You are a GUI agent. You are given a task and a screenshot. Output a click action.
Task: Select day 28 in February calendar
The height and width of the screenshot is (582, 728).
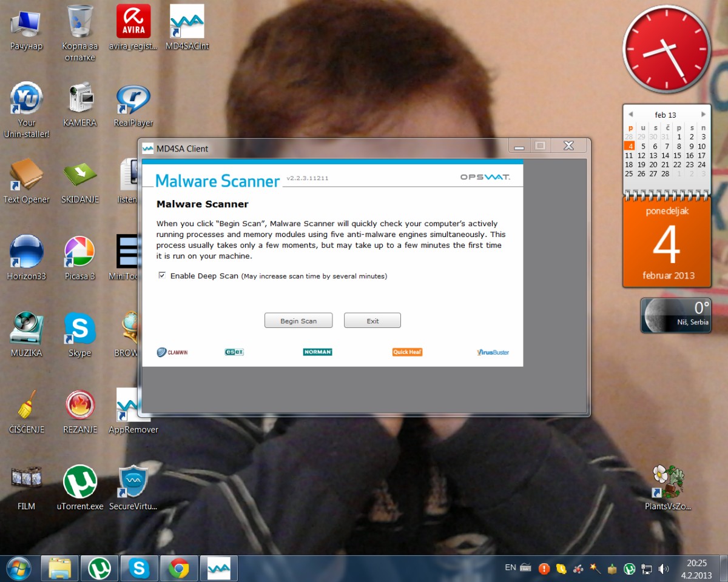(666, 173)
